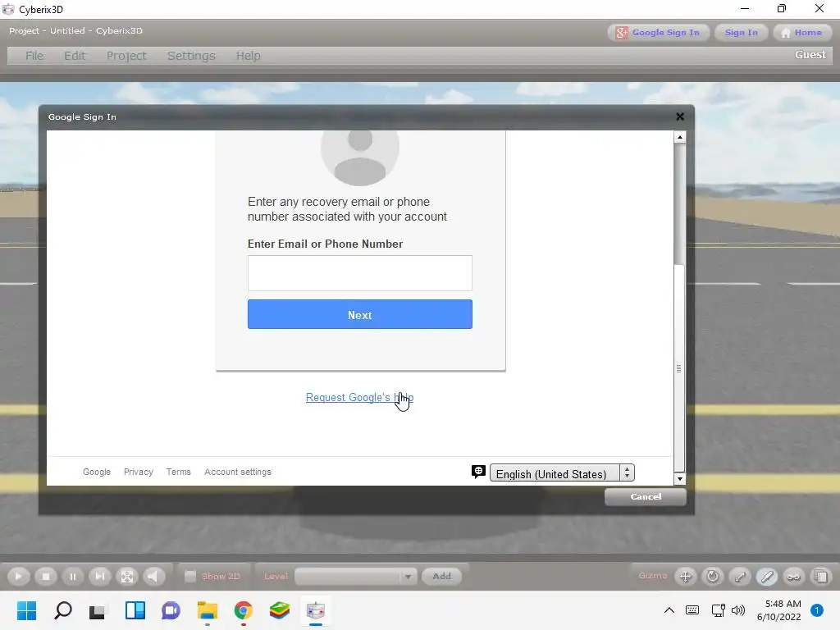This screenshot has height=630, width=840.
Task: Open network settings tray icon
Action: (x=718, y=610)
